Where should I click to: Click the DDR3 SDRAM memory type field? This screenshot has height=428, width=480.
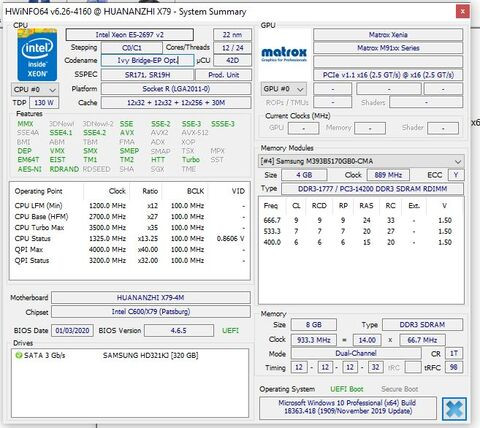click(x=422, y=325)
